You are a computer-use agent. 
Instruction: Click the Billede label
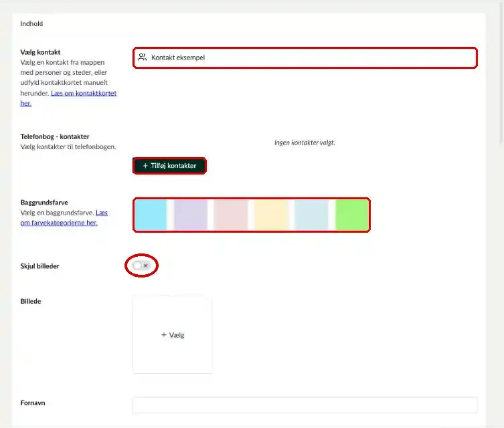coord(31,301)
